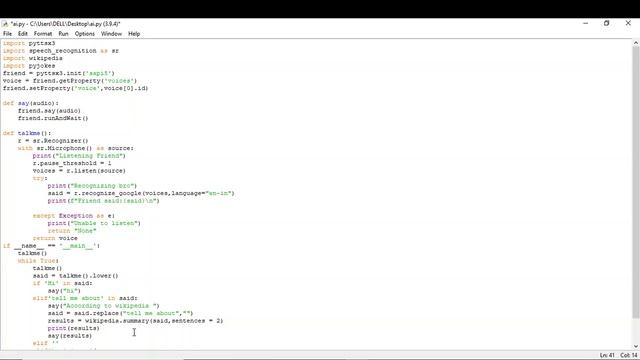Click the IDLE file icon in title bar
Image resolution: width=640 pixels, height=360 pixels.
click(5, 24)
